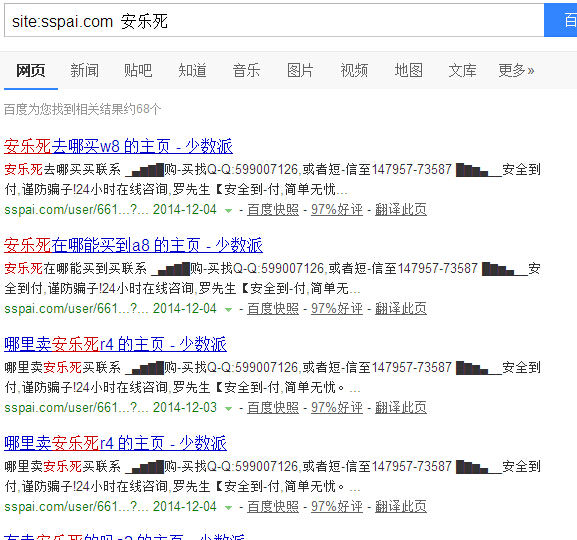This screenshot has width=577, height=540.
Task: Click the date 2014-12-03
Action: coord(185,408)
